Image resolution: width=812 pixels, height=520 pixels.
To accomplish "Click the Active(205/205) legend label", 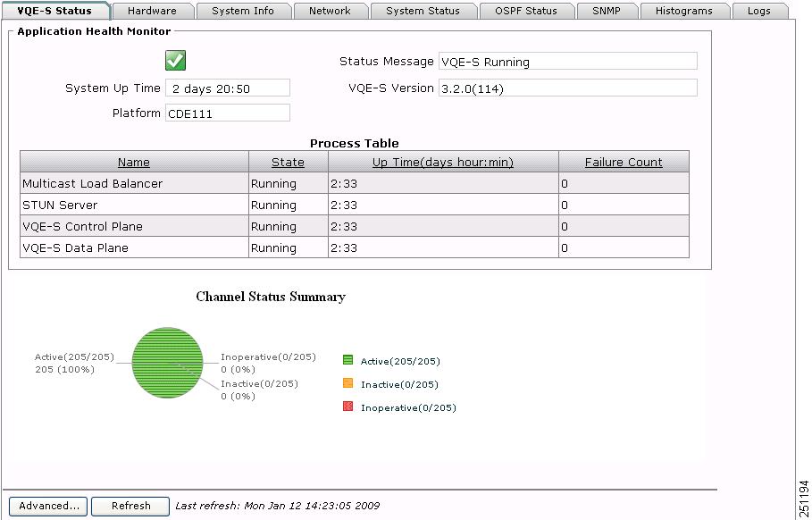I will pos(400,362).
